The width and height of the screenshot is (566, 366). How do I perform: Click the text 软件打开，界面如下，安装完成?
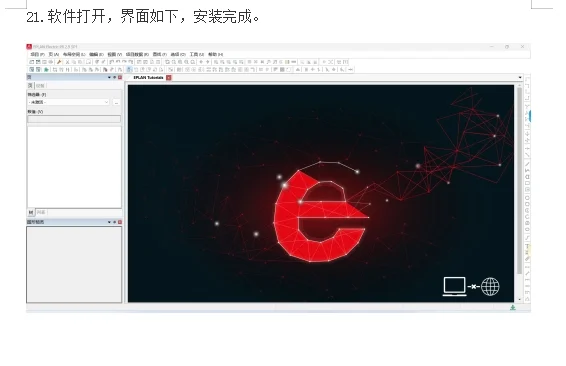[154, 17]
